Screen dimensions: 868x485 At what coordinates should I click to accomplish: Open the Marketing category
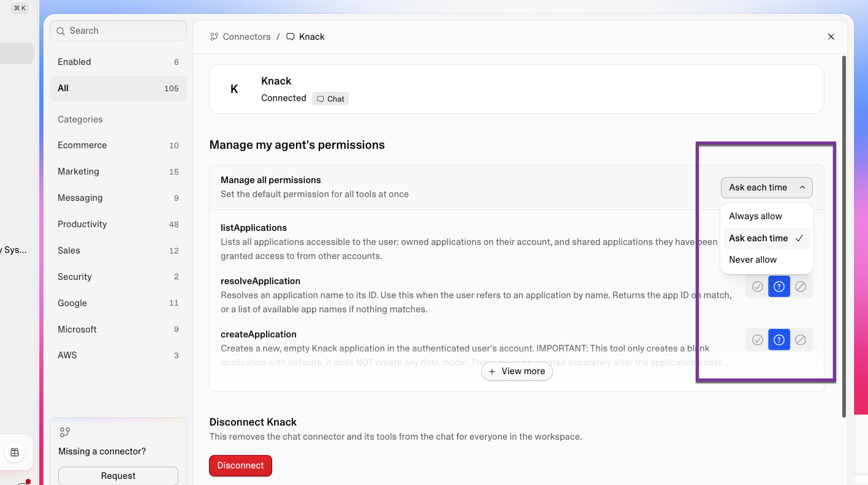[118, 171]
